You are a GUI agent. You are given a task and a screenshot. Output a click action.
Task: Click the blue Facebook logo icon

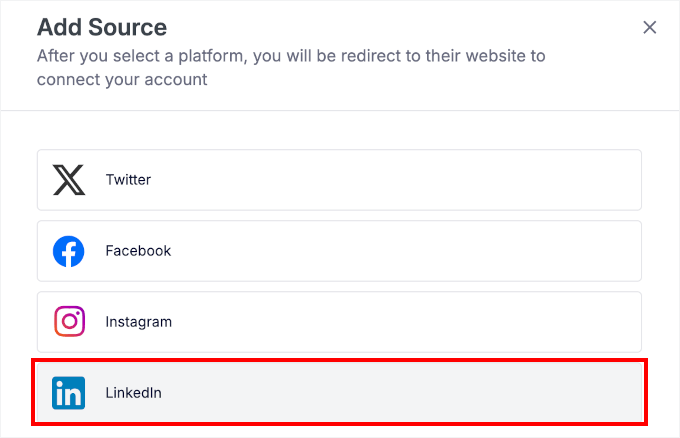coord(69,251)
